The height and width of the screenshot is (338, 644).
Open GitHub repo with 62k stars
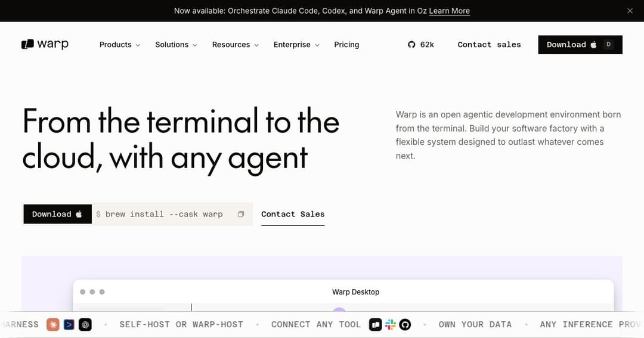pos(421,44)
